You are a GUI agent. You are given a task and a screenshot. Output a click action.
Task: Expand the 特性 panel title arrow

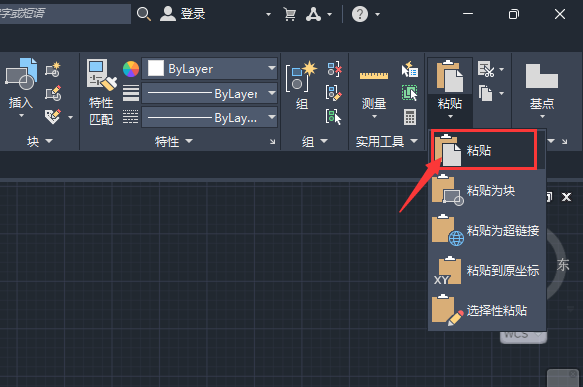[189, 141]
